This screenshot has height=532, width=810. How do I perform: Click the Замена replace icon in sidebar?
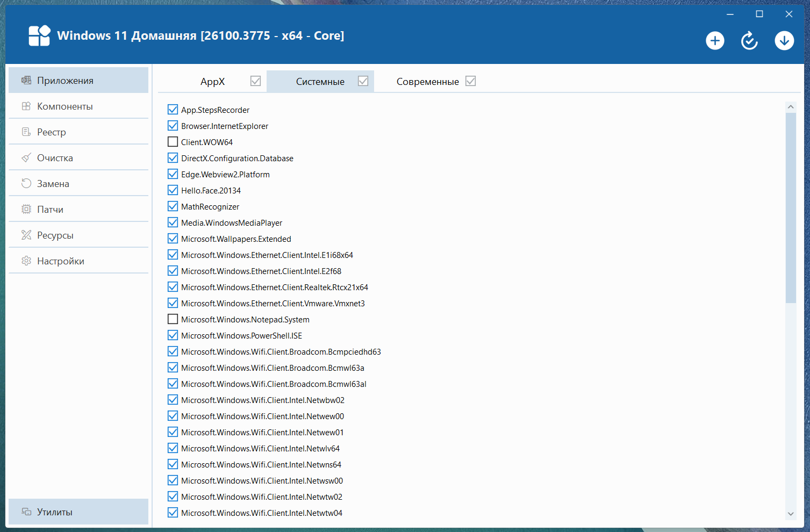(x=26, y=184)
